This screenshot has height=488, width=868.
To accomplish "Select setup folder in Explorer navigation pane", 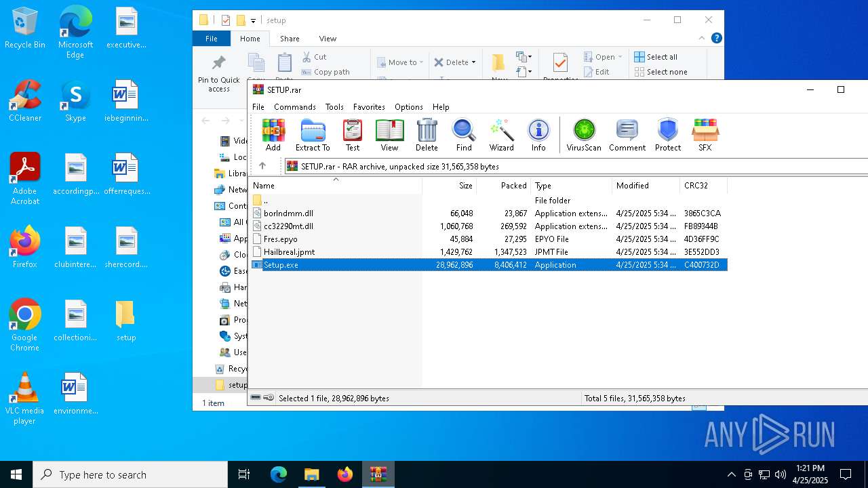I will pyautogui.click(x=231, y=385).
